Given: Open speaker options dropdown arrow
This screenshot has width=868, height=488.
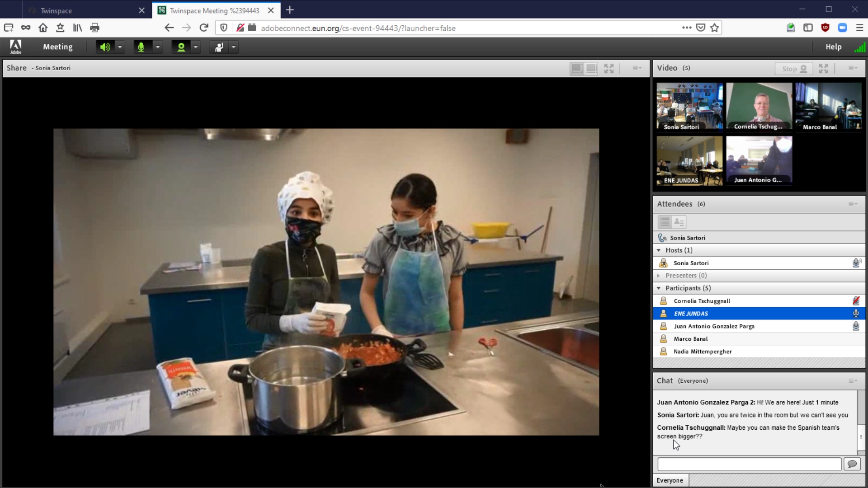Looking at the screenshot, I should (120, 47).
